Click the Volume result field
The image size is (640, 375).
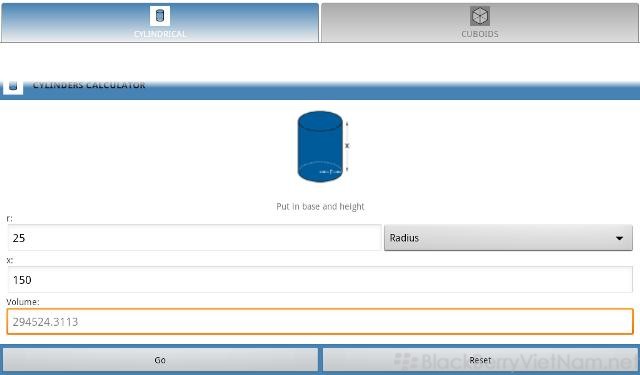pos(320,322)
